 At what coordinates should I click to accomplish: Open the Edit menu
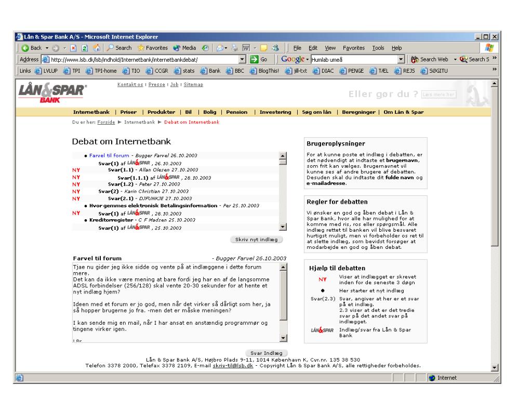[x=313, y=48]
